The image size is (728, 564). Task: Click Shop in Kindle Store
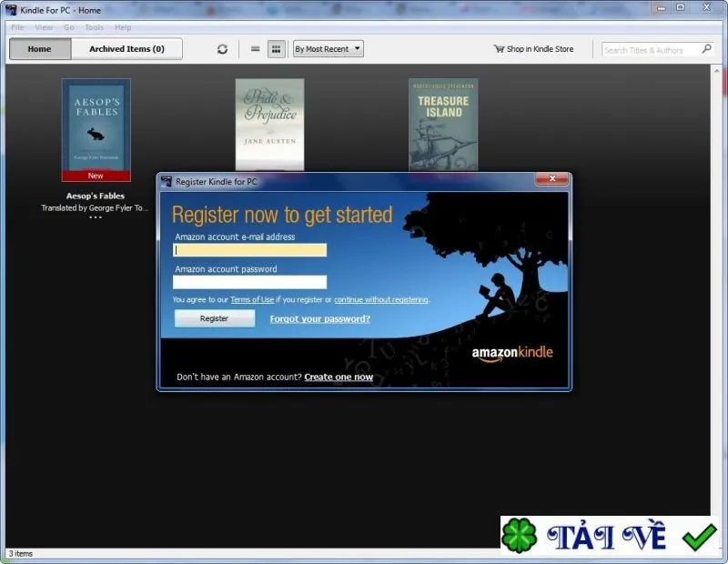(x=533, y=49)
